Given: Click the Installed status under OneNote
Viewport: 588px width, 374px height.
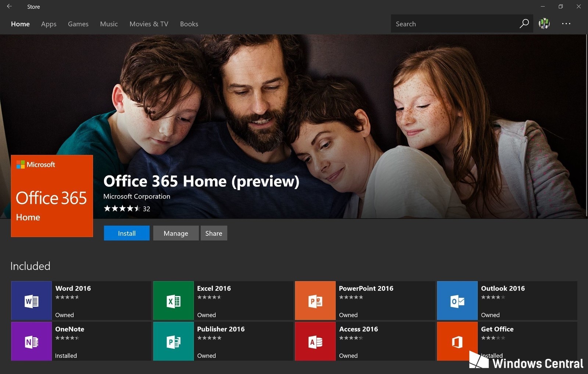Looking at the screenshot, I should tap(66, 356).
